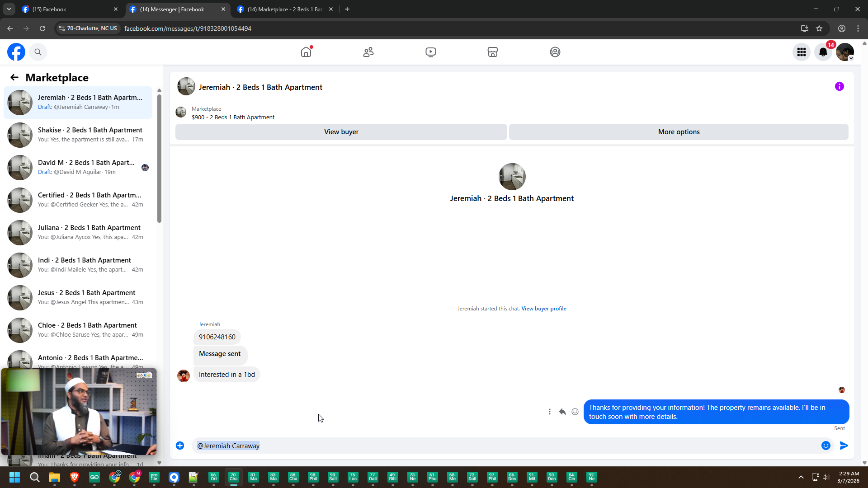Open the View buyer profile link

[x=544, y=309]
